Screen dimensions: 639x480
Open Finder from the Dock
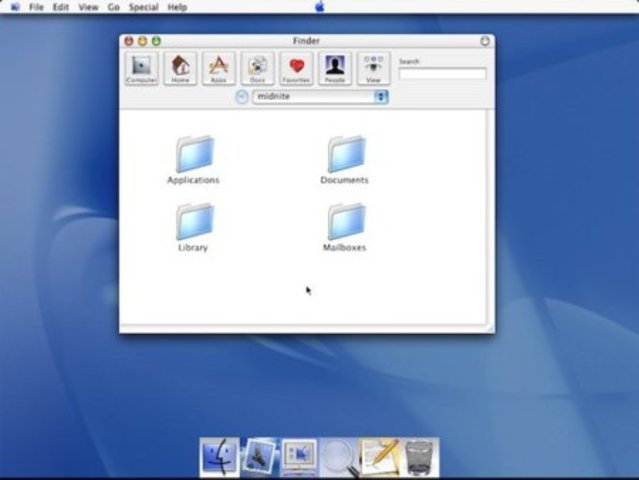click(220, 457)
